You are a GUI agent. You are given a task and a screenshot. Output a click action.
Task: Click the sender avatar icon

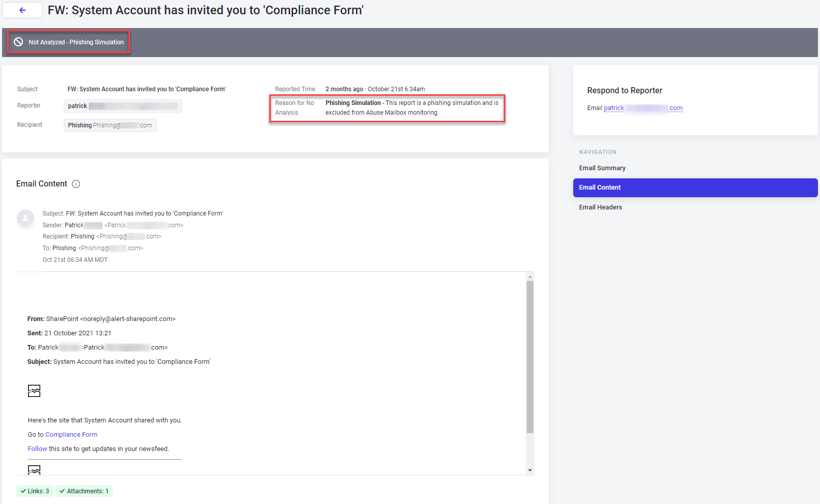point(25,218)
